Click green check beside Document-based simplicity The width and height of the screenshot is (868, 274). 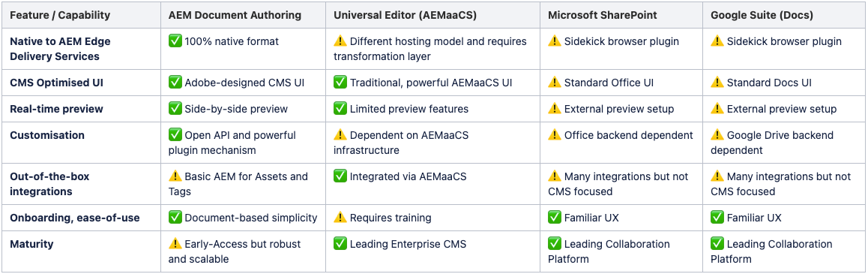(175, 218)
